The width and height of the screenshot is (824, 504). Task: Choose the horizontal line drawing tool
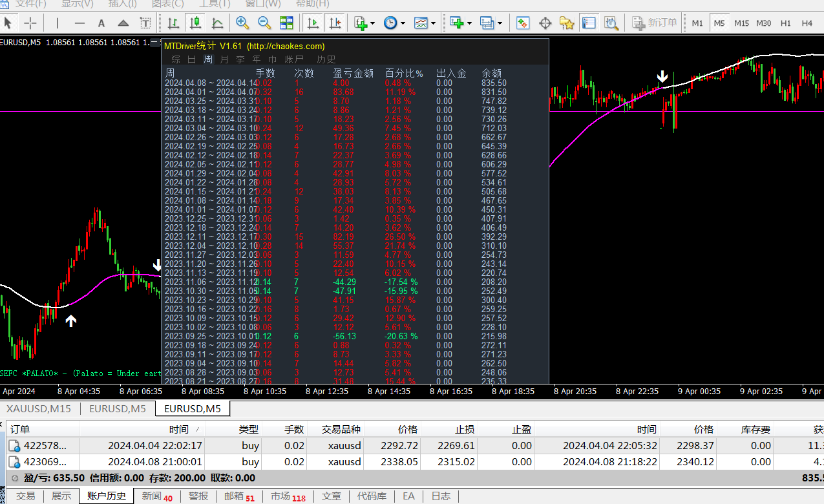[79, 23]
